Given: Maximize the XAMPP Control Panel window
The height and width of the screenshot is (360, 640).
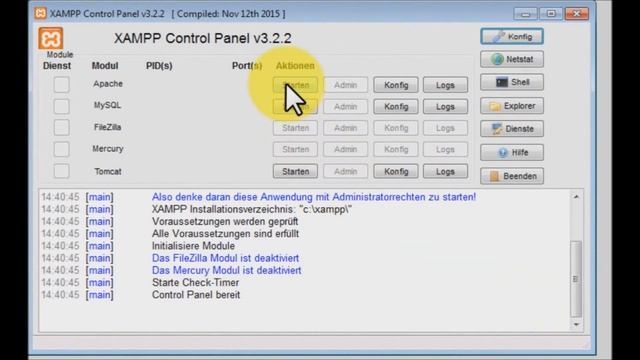Looking at the screenshot, I should (551, 14).
